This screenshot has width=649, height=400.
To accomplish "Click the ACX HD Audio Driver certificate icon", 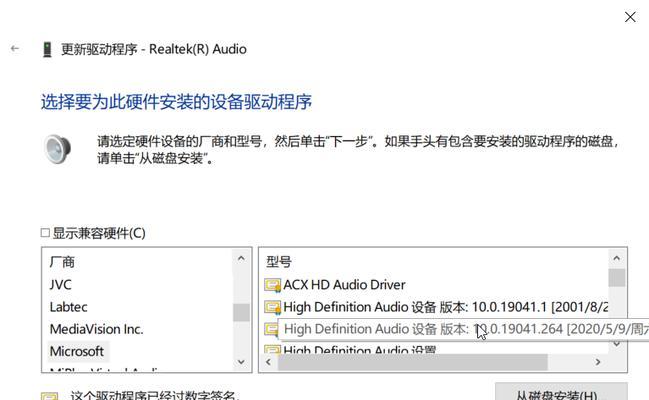I will click(x=272, y=285).
